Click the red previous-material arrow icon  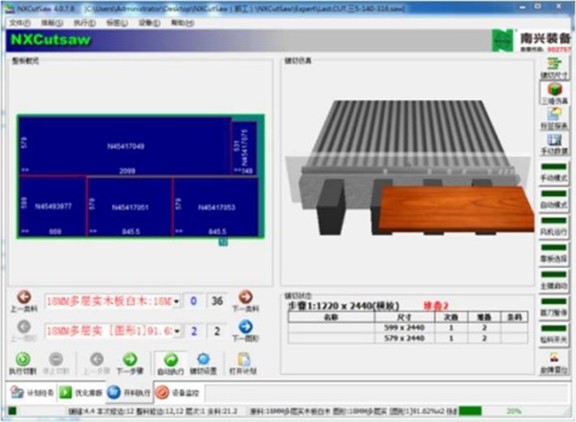(24, 297)
